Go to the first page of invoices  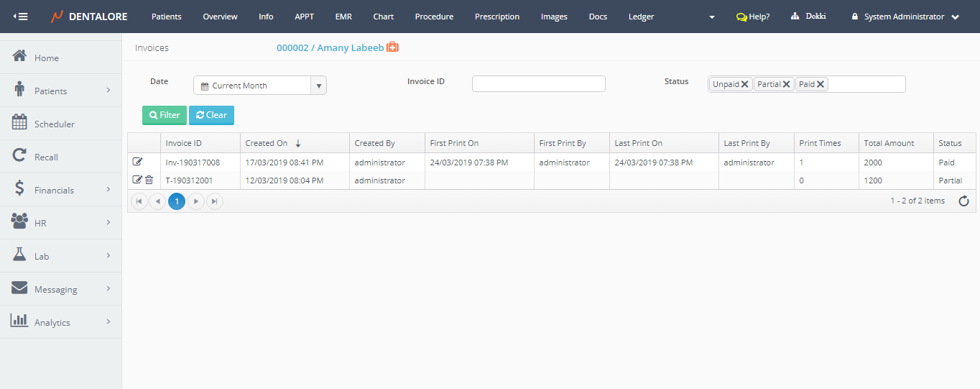coord(139,202)
